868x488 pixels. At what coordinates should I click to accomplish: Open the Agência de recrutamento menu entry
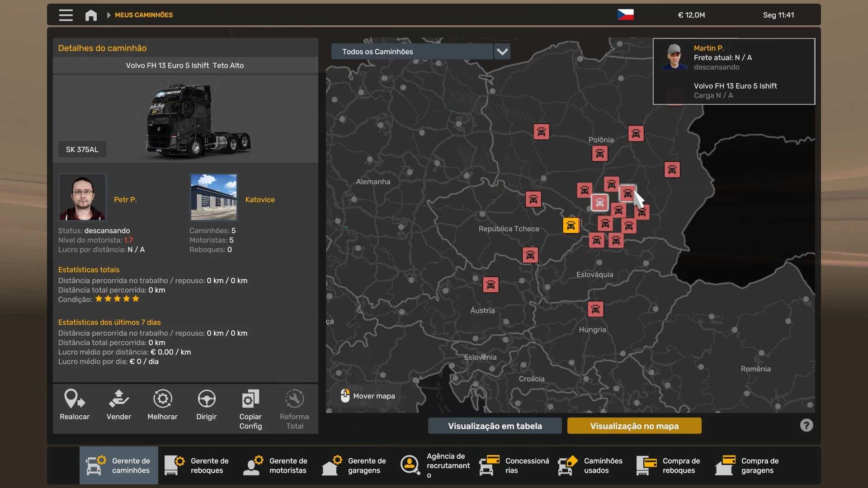(434, 465)
